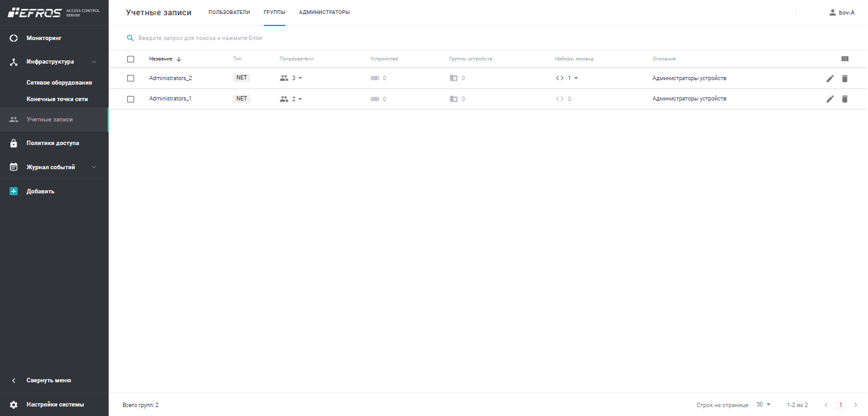Delete the Administrators_1 group
The image size is (868, 416).
coord(844,99)
